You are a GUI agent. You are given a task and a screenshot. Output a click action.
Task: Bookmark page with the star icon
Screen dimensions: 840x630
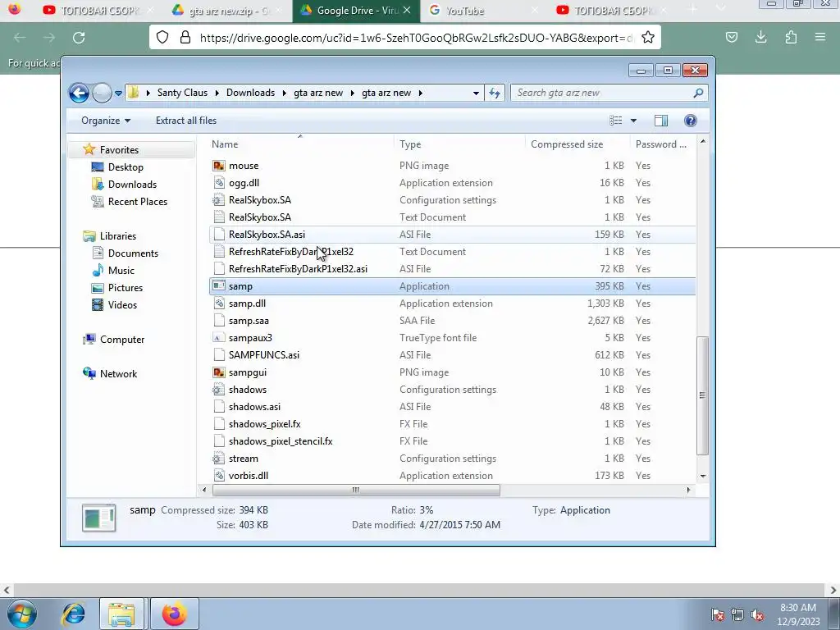[648, 38]
